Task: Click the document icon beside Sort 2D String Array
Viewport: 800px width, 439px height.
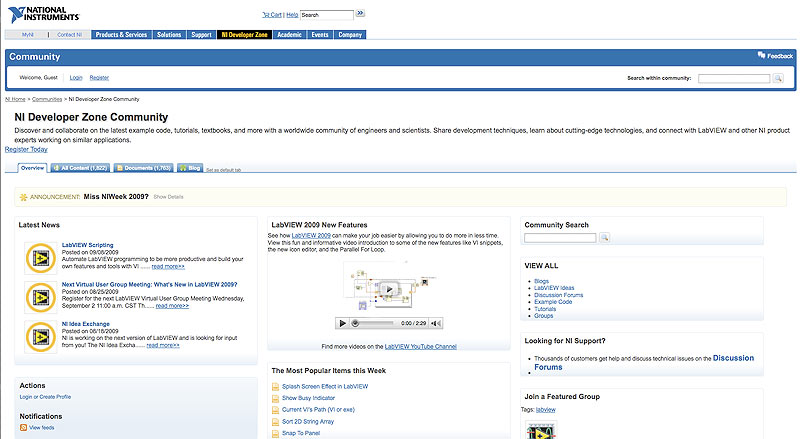Action: (x=276, y=422)
